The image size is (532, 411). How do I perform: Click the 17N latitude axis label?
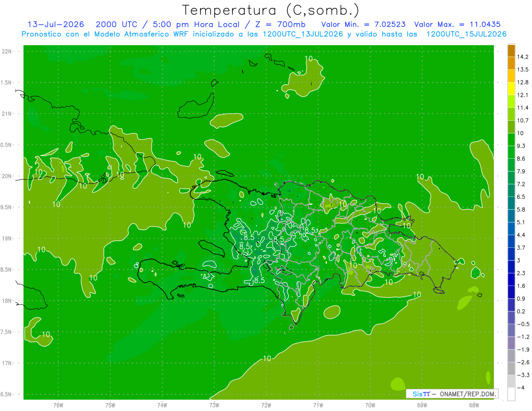pyautogui.click(x=7, y=363)
